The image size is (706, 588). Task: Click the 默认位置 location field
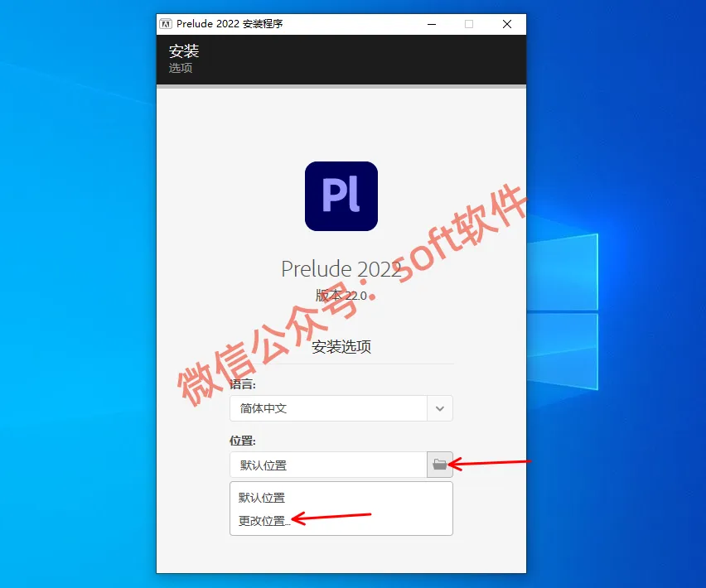point(328,465)
